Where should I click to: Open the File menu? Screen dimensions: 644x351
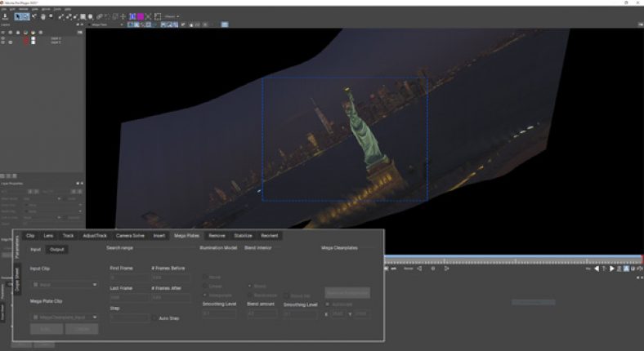point(5,8)
